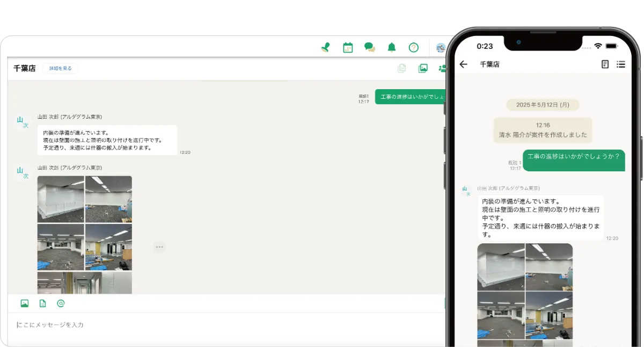This screenshot has height=347, width=644.
Task: Open the desktop top-left white wall photo
Action: [x=61, y=199]
